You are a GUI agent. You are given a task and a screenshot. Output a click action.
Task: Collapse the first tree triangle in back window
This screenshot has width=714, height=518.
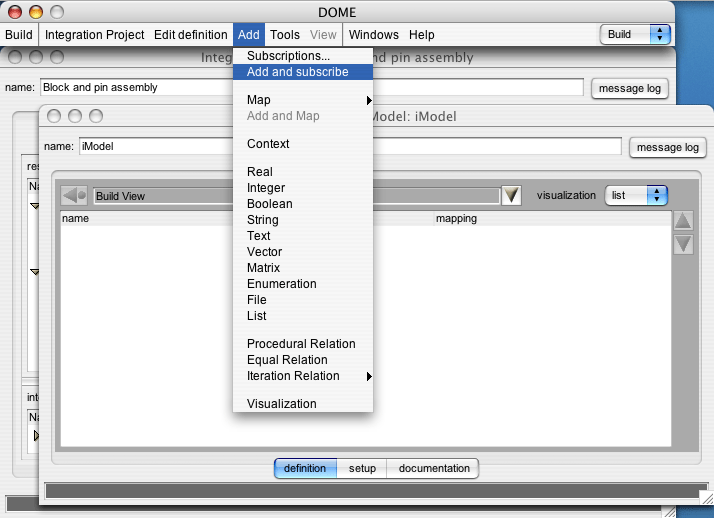(x=35, y=206)
